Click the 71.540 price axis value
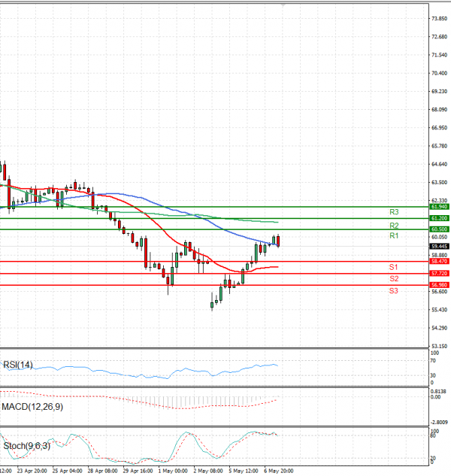 click(439, 55)
